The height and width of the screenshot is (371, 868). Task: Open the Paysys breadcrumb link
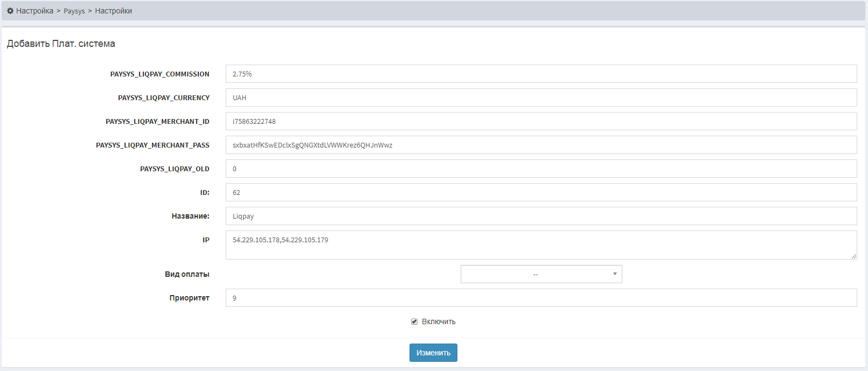74,11
